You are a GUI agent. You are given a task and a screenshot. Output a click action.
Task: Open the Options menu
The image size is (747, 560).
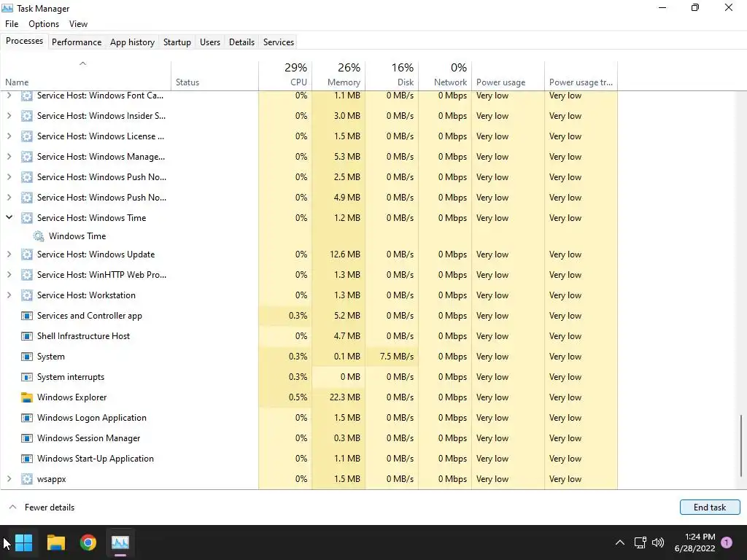tap(44, 24)
